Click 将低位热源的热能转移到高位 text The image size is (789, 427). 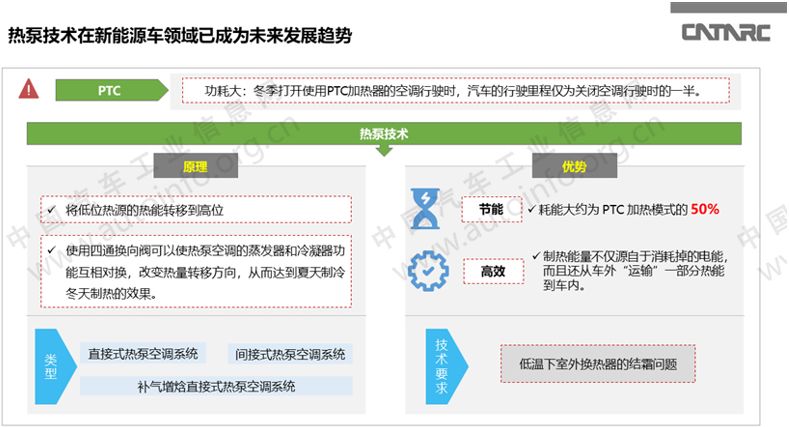[145, 210]
